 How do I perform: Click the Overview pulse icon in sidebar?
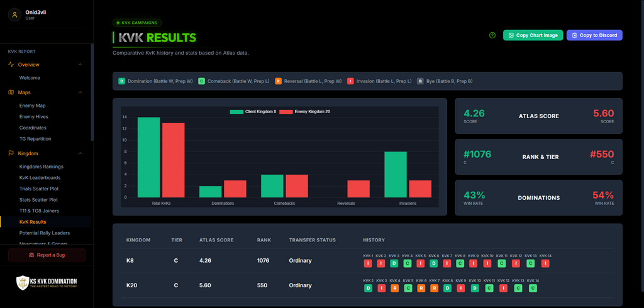(11, 65)
